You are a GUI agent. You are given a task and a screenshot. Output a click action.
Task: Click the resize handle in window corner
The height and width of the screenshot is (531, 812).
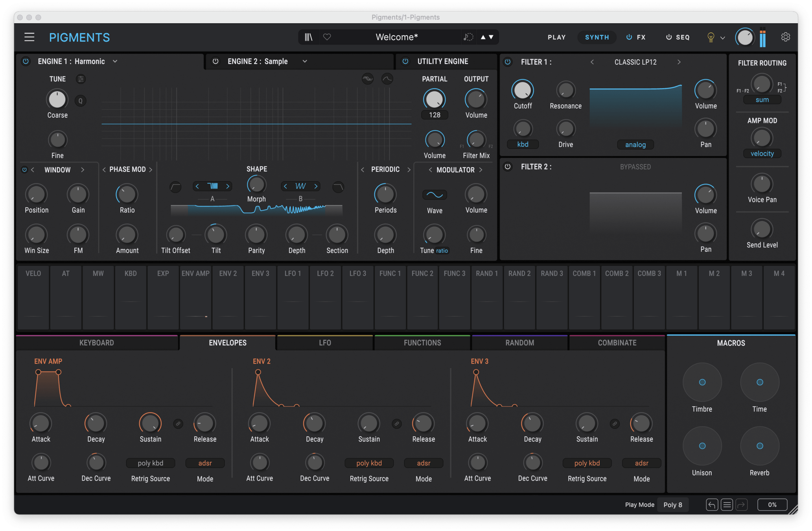[792, 509]
